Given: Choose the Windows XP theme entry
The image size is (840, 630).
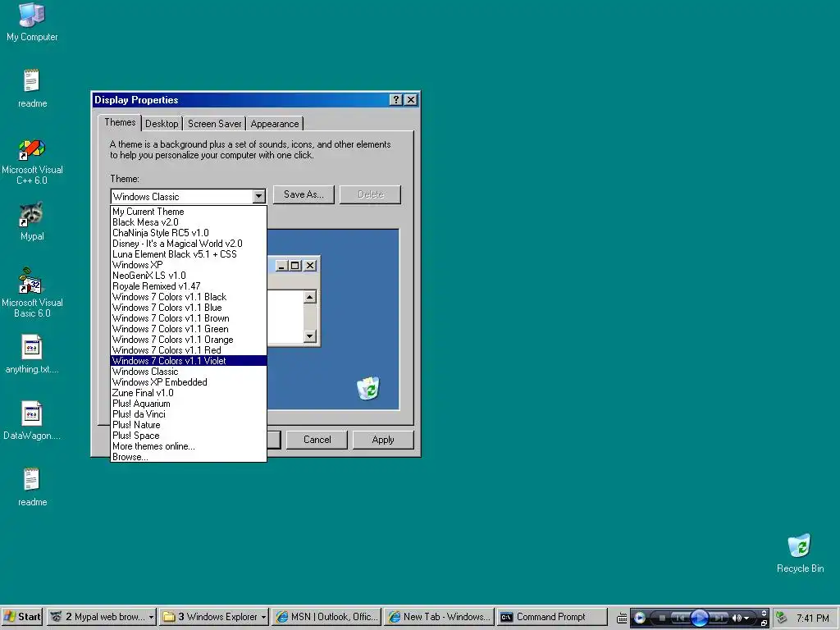Looking at the screenshot, I should [x=189, y=265].
